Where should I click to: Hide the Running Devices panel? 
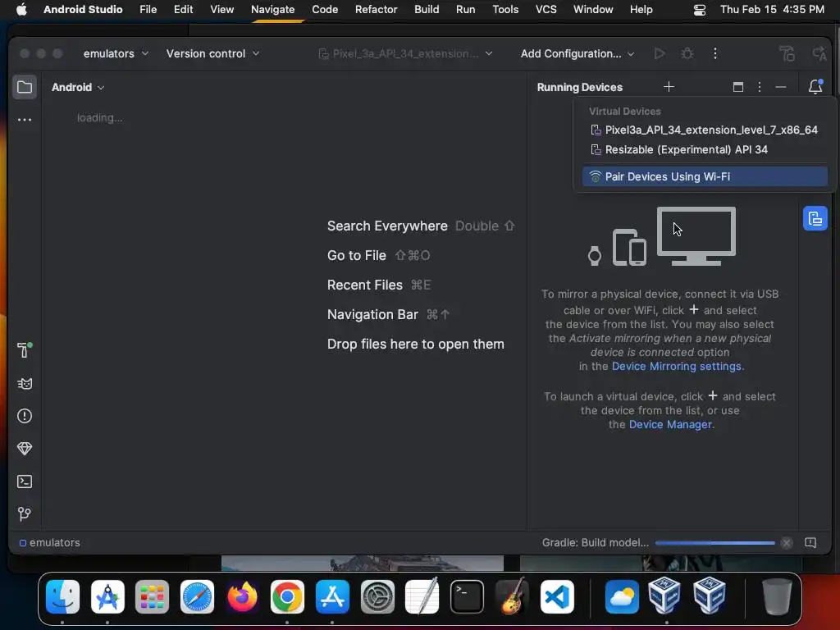click(781, 87)
